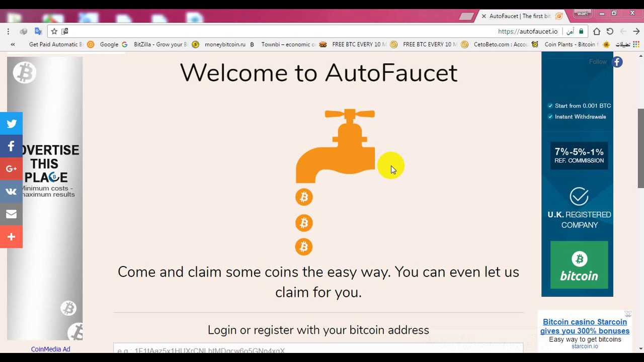Click the bitcoin address input field
Image resolution: width=644 pixels, height=362 pixels.
click(318, 348)
